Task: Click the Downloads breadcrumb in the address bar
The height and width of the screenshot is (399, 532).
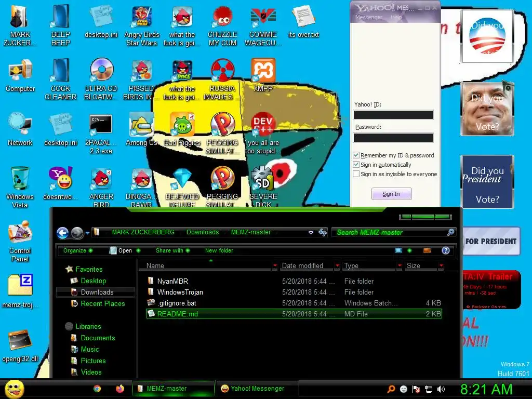Action: point(203,232)
